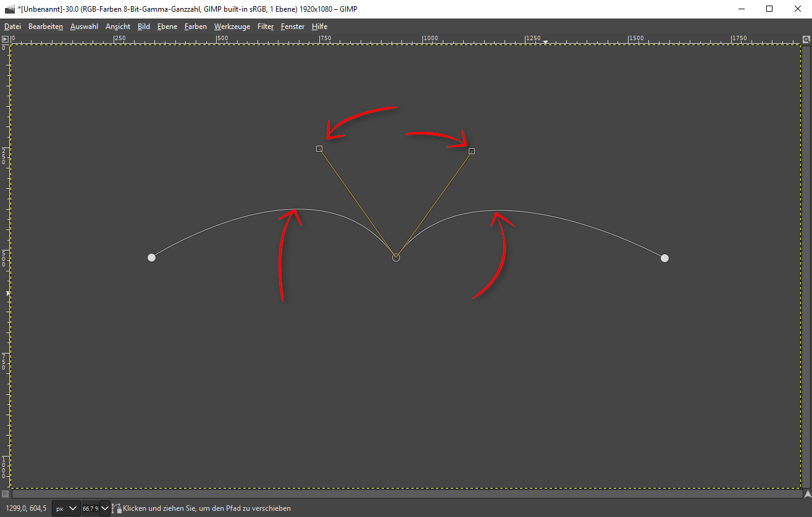This screenshot has width=812, height=517.
Task: Click the rightmost path anchor point
Action: coord(664,258)
